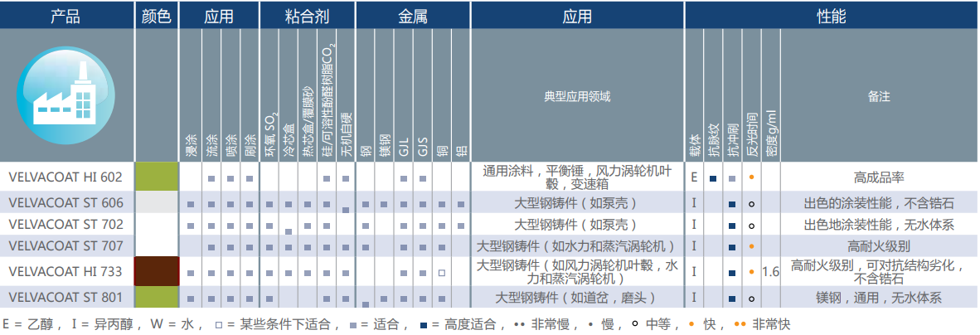Select the VELVACOAT HI 733 product name

pos(65,272)
